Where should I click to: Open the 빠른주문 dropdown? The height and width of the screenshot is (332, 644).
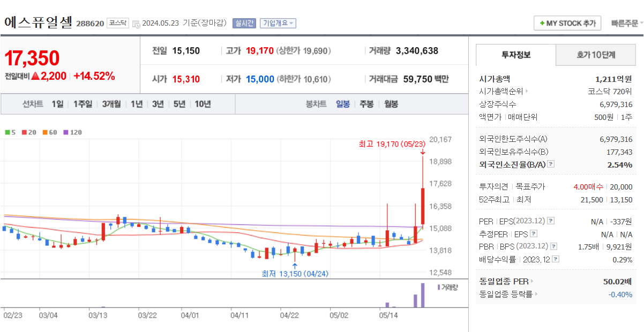(627, 24)
